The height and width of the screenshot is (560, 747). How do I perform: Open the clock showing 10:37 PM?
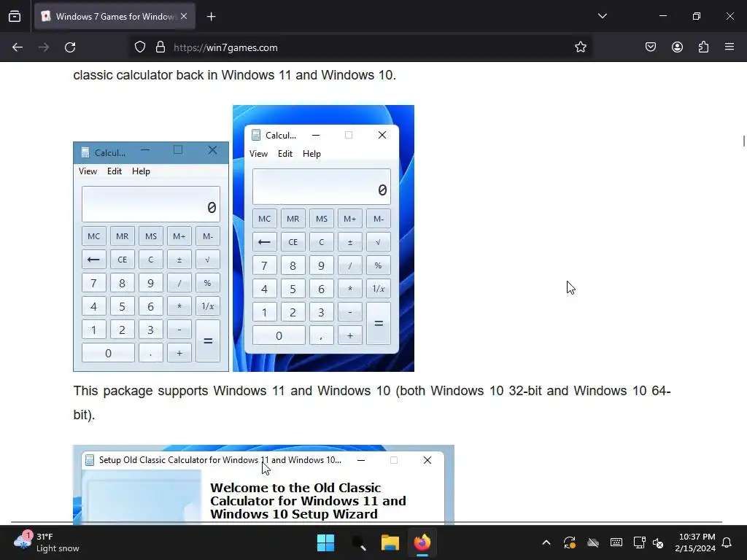[695, 542]
